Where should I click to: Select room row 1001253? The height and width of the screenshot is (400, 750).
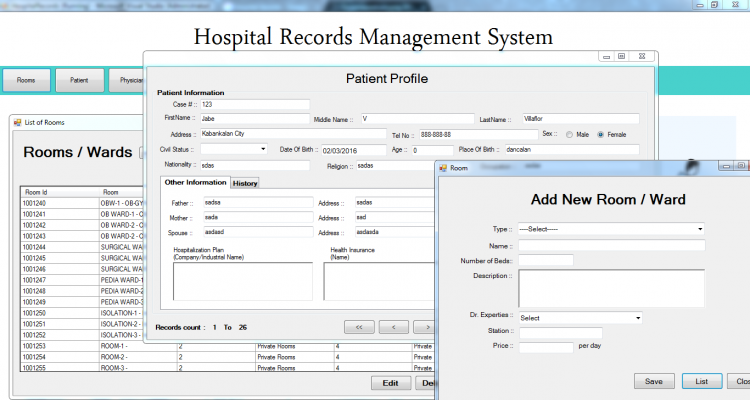[x=227, y=346]
